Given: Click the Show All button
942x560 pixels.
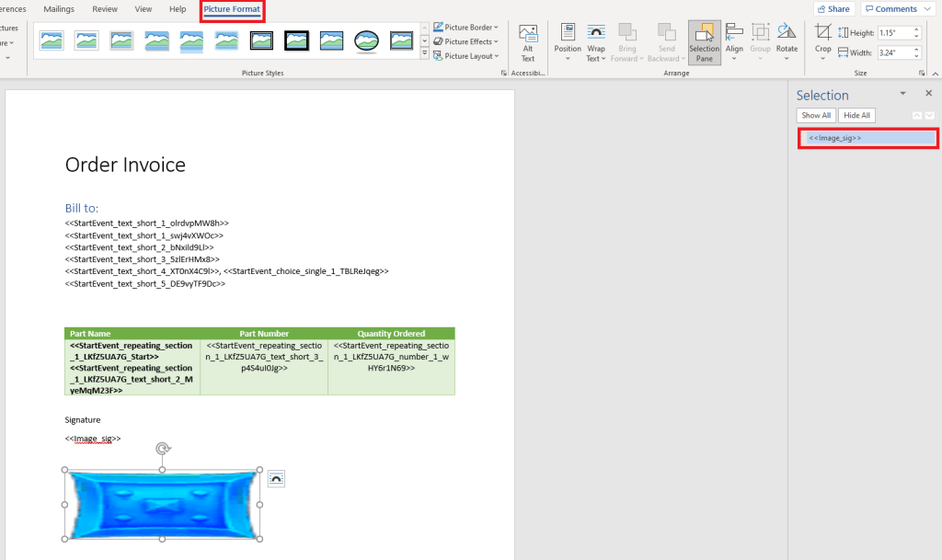Looking at the screenshot, I should coord(816,116).
